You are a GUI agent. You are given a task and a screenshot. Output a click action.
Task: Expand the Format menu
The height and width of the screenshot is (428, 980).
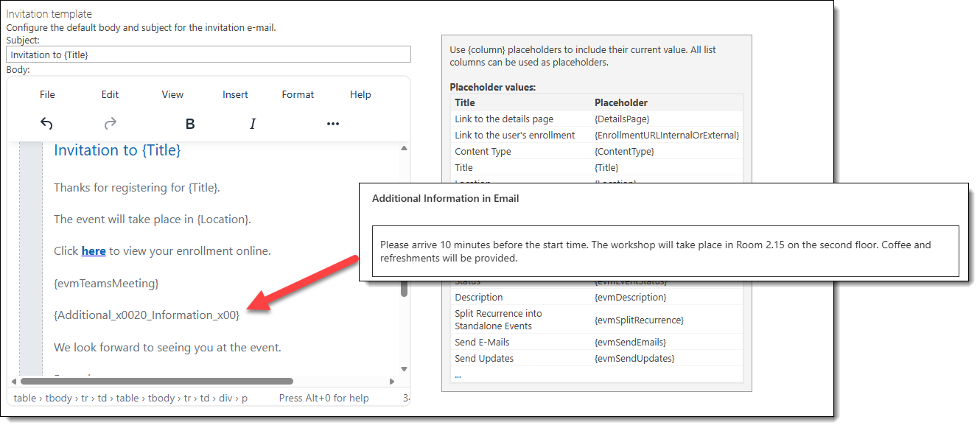click(x=298, y=94)
